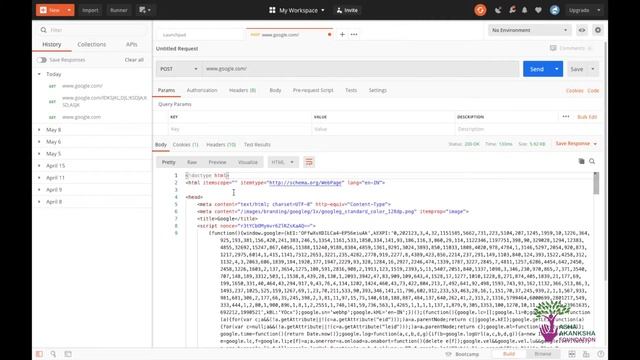Toggle the sidebar icon in status bar
The height and width of the screenshot is (360, 640).
coord(39,354)
